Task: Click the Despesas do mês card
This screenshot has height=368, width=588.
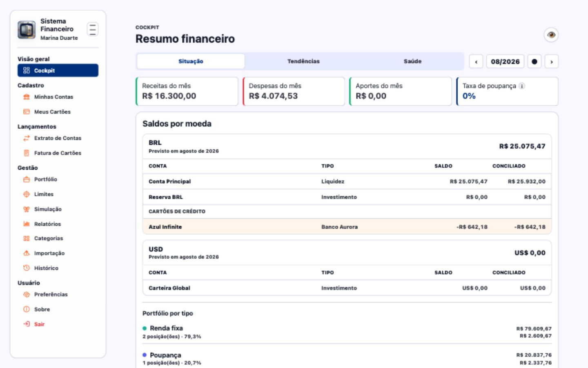Action: (294, 91)
